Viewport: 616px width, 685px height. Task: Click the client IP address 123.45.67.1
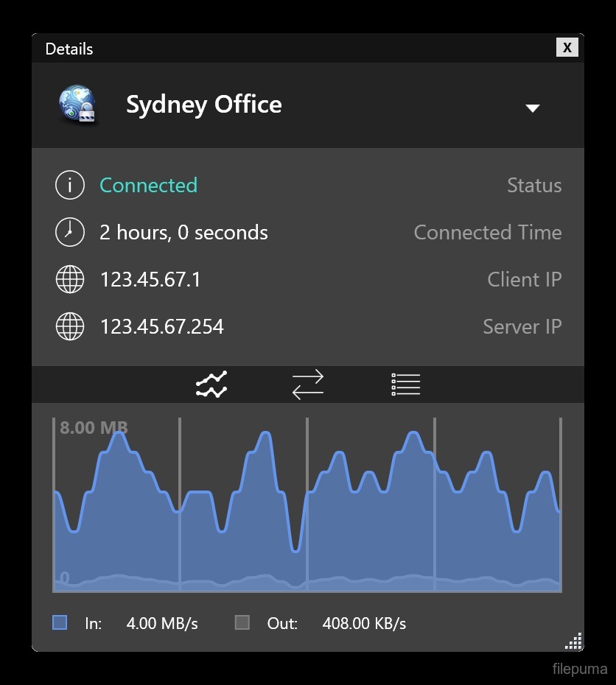[150, 280]
